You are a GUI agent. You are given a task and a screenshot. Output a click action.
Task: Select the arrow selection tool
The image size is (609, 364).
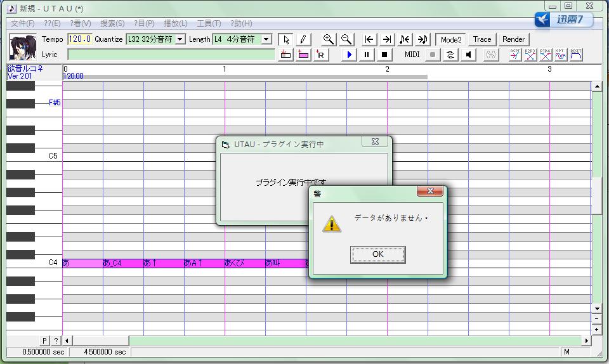tap(286, 39)
